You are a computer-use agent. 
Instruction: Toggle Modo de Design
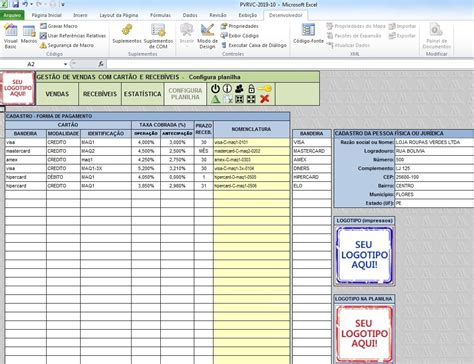(x=207, y=37)
